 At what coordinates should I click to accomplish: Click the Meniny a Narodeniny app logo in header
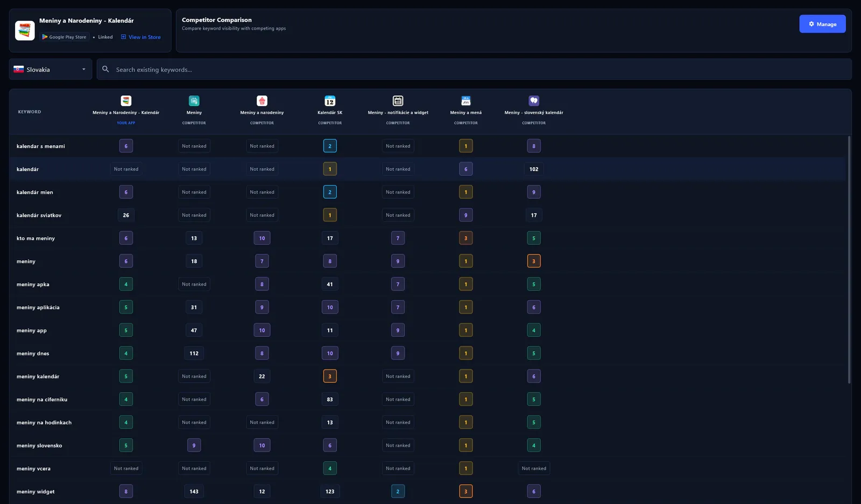click(x=25, y=31)
